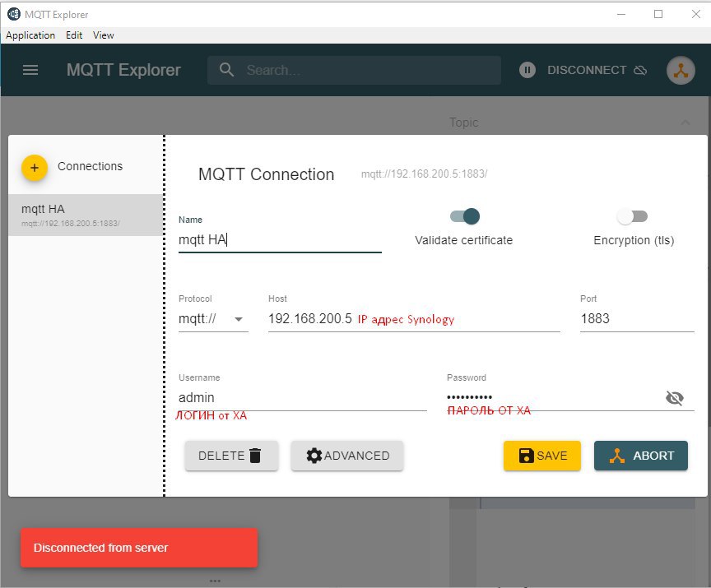Click the Connections heading text

click(91, 166)
